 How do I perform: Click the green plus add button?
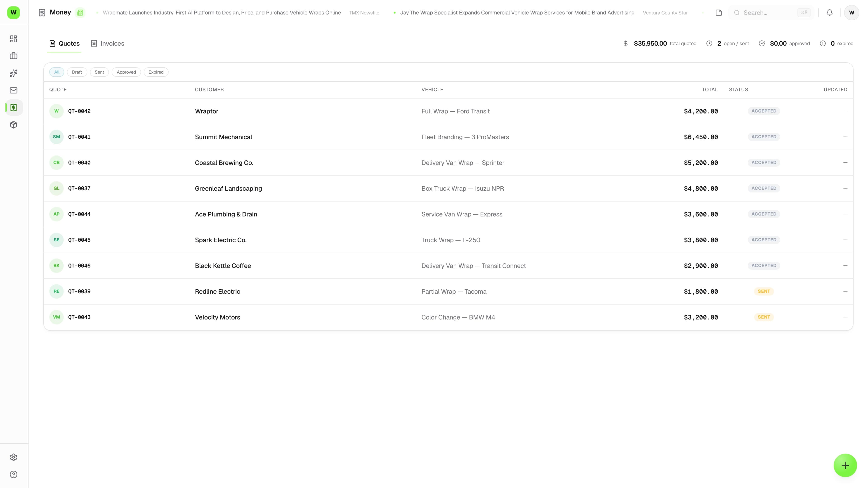[845, 465]
